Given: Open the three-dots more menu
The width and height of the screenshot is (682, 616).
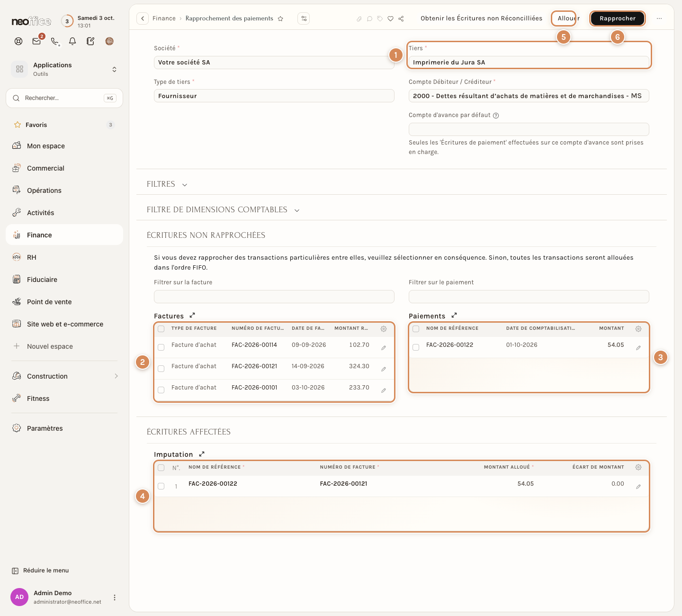Looking at the screenshot, I should coord(659,18).
